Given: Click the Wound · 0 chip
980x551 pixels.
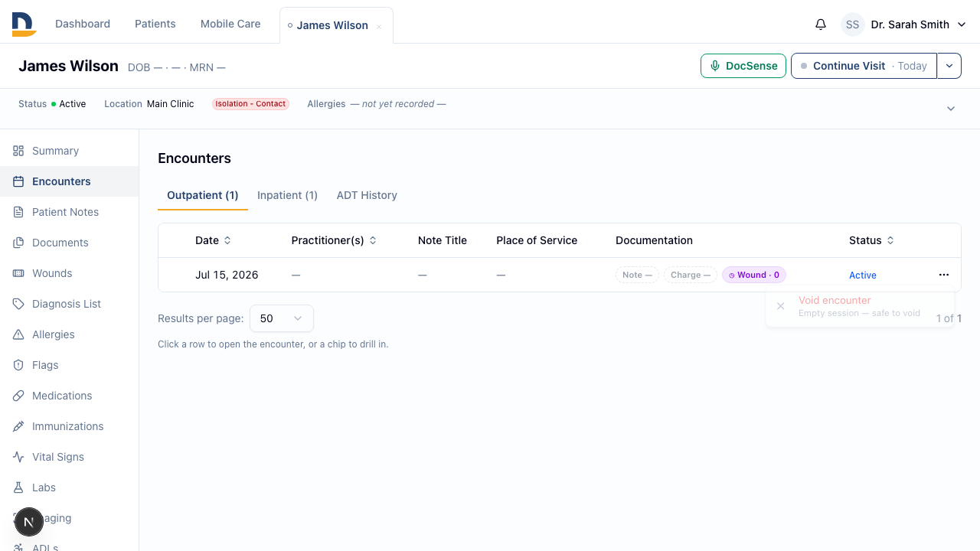Looking at the screenshot, I should [754, 275].
